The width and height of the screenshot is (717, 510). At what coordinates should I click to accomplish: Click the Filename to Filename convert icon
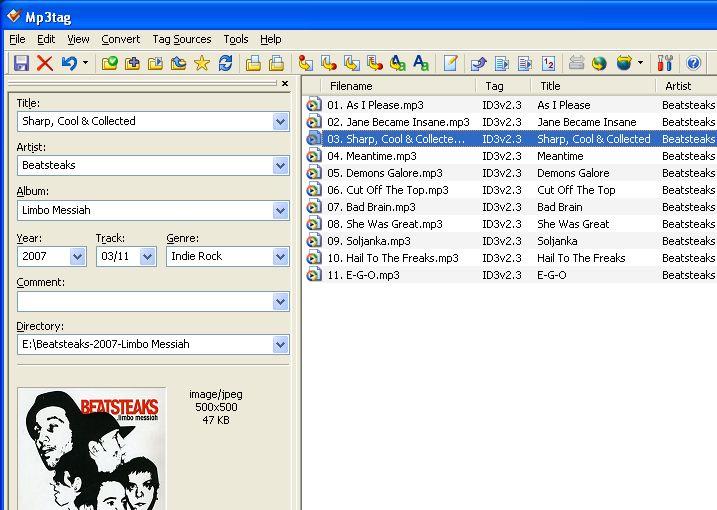[x=351, y=63]
